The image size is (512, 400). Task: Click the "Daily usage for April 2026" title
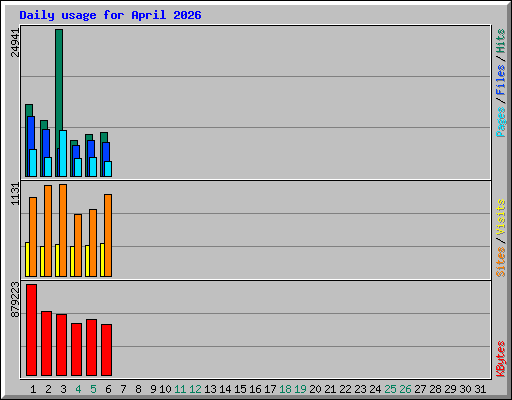coord(110,16)
